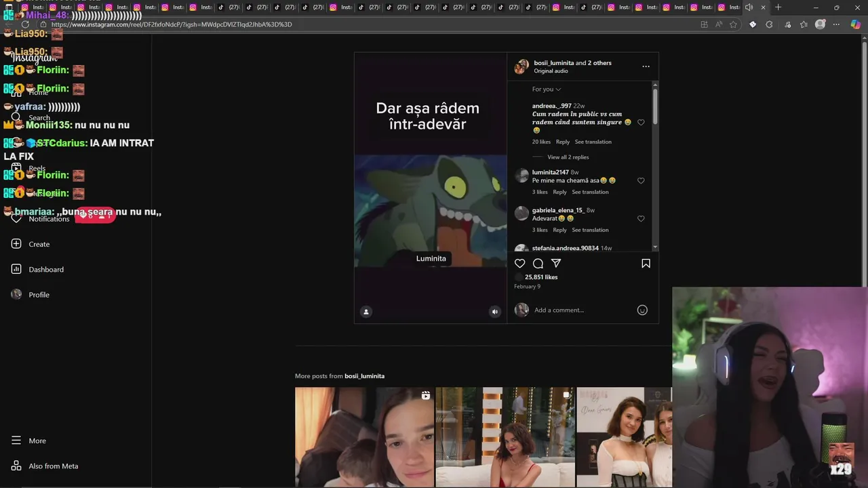View 20 likes on andreea's comment
The width and height of the screenshot is (868, 488).
[541, 142]
